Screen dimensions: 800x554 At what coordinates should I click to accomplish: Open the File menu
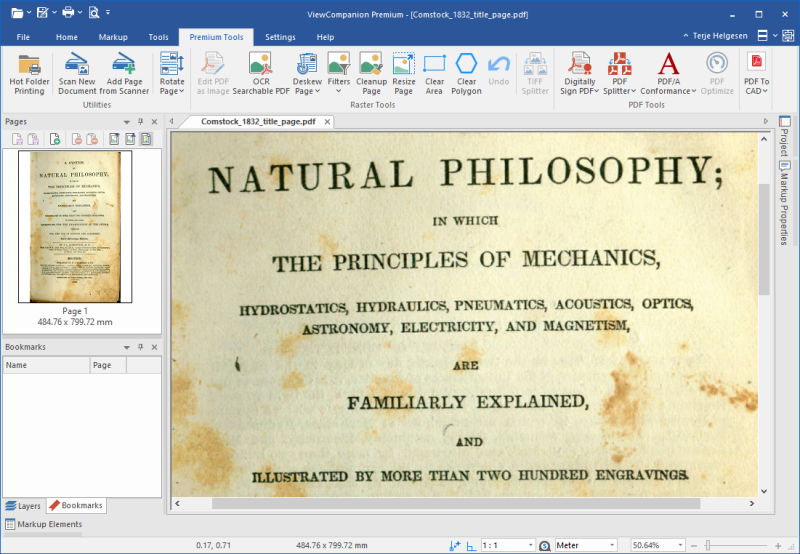23,37
